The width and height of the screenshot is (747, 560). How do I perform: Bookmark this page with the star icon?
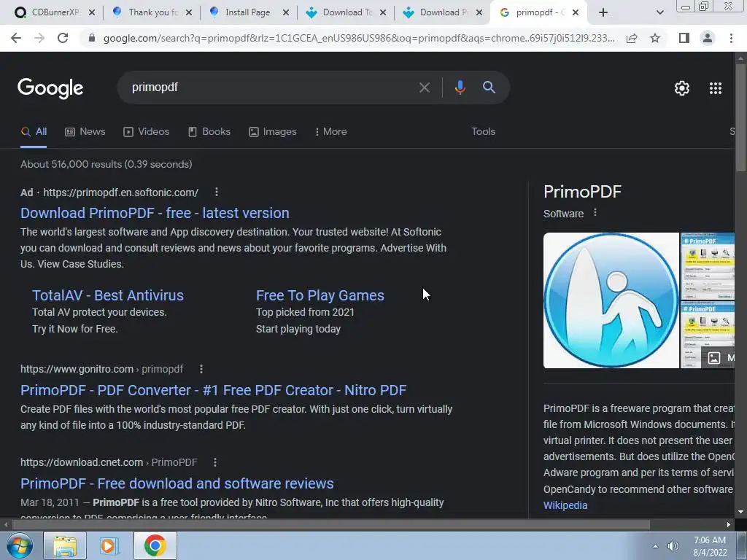click(x=655, y=38)
